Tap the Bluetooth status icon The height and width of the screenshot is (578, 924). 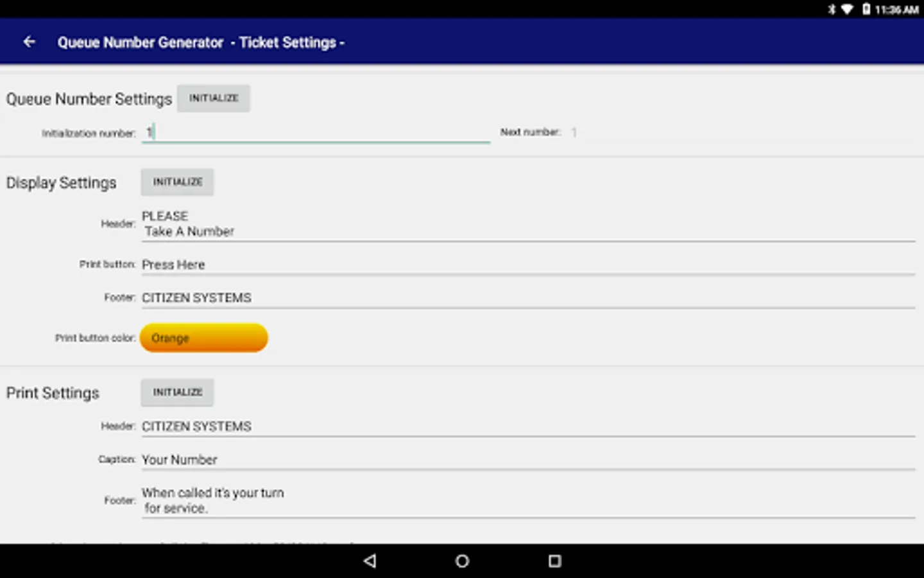coord(832,9)
